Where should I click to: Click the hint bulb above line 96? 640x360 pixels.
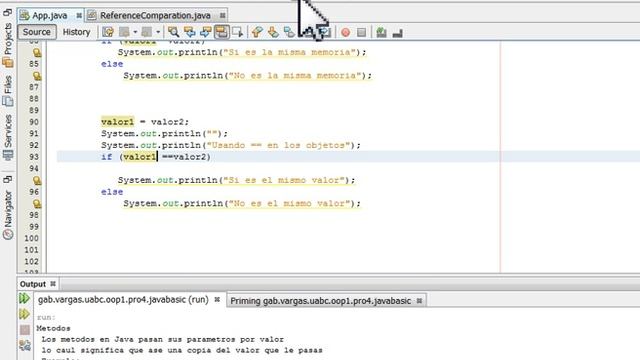[37, 180]
